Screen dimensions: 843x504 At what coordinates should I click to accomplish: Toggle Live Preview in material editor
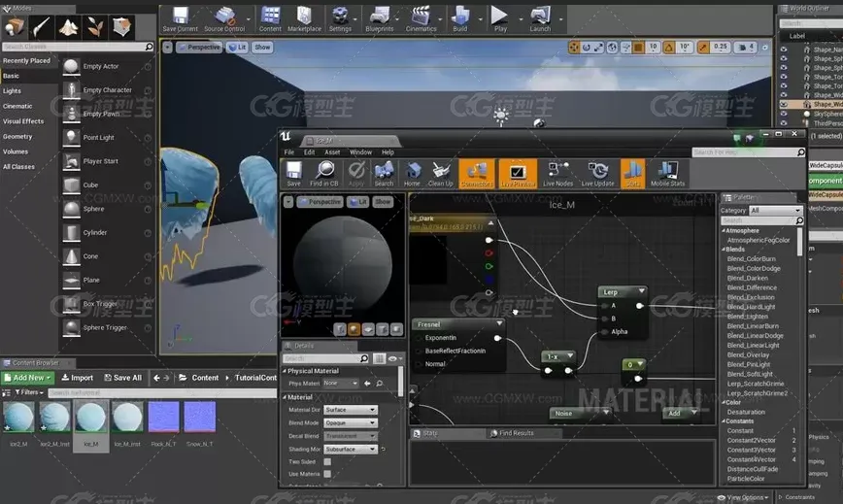click(518, 174)
